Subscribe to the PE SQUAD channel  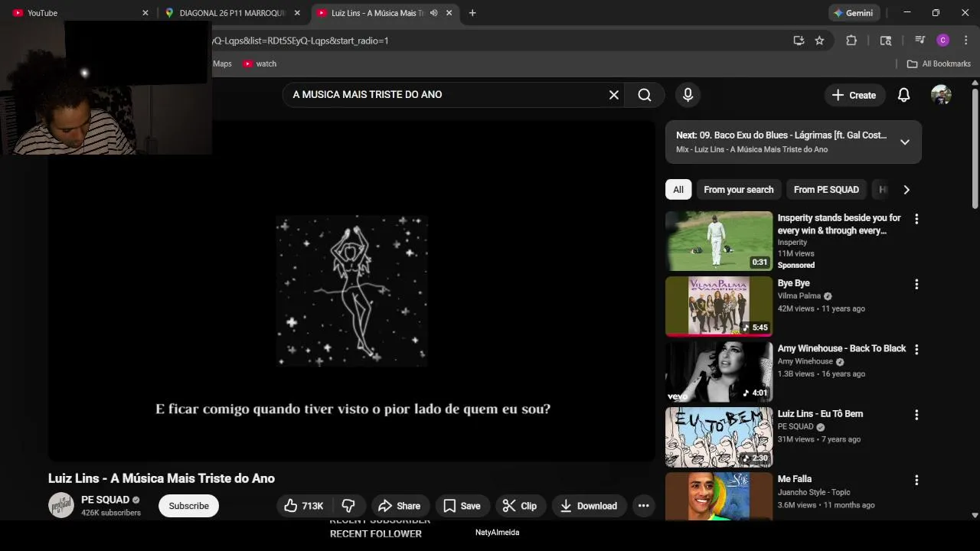tap(188, 506)
